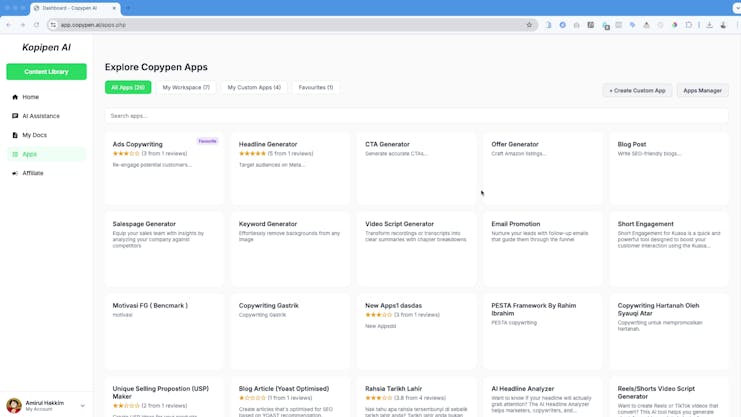This screenshot has height=417, width=741.
Task: Click the user profile avatar picture
Action: [14, 405]
